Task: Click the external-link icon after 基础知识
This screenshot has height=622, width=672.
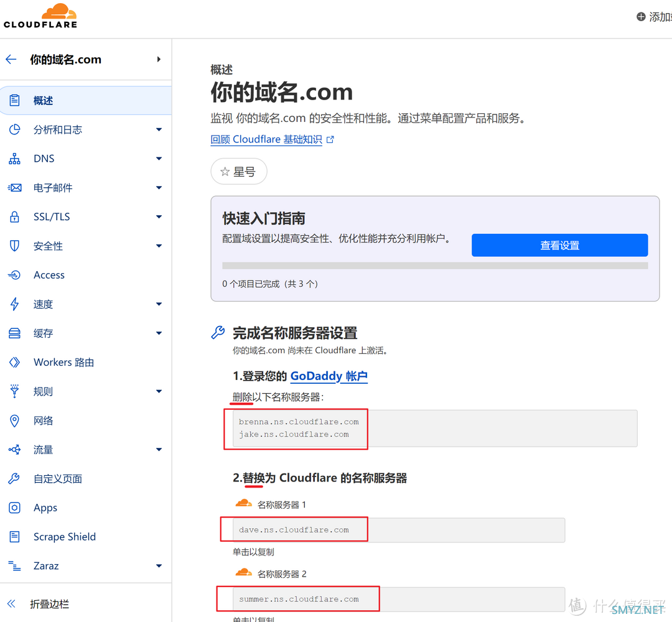Action: click(330, 140)
